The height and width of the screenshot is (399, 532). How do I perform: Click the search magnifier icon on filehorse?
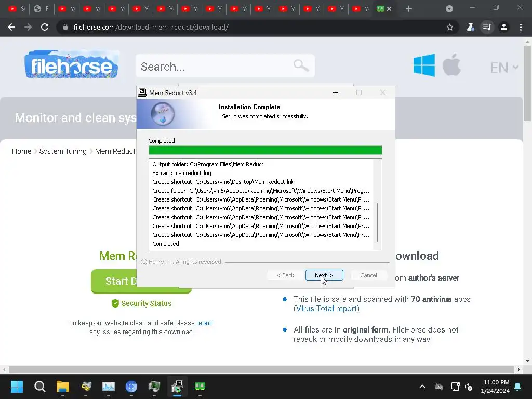(301, 65)
